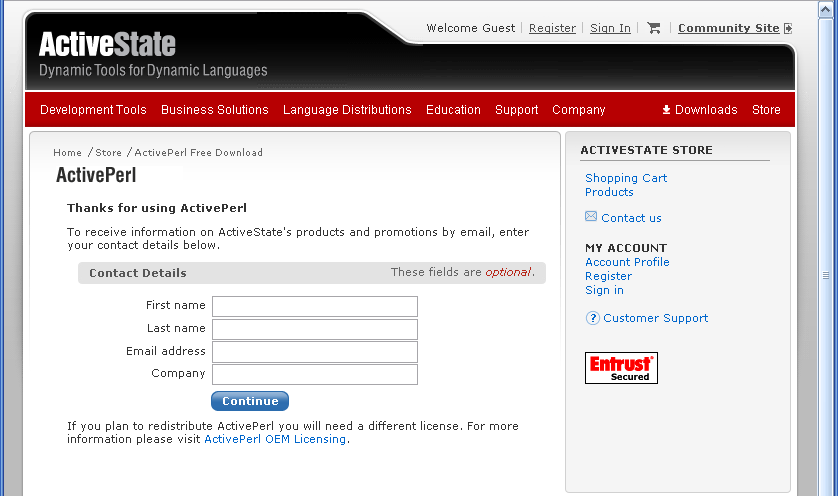The width and height of the screenshot is (838, 496).
Task: Open the Account Profile link
Action: 627,262
